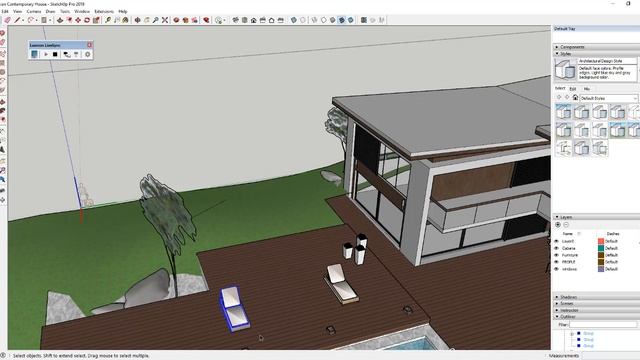This screenshot has height=360, width=640.
Task: Select the first style thumbnail in grid
Action: (563, 111)
